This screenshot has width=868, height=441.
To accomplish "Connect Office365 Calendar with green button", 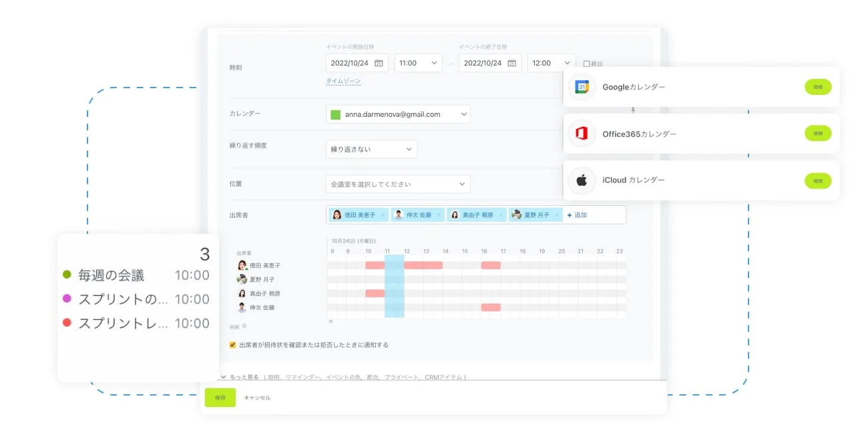I will tap(818, 134).
